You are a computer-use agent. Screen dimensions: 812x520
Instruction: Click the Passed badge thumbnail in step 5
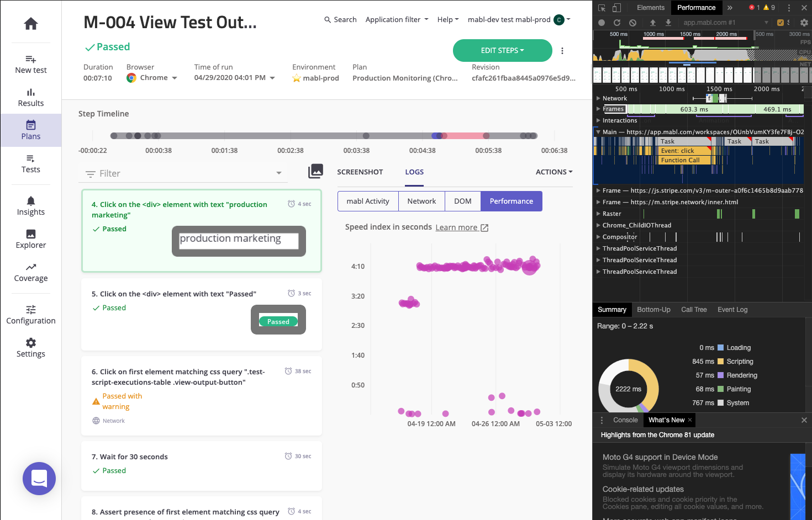click(x=278, y=320)
